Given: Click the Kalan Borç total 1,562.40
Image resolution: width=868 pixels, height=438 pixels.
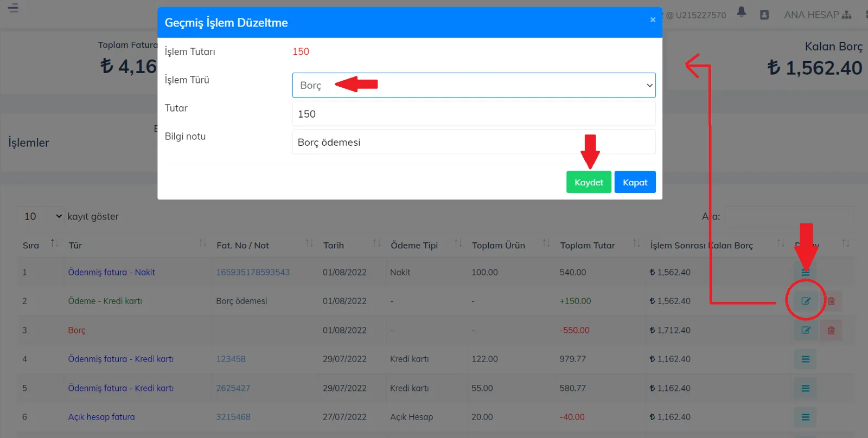Looking at the screenshot, I should pos(815,68).
